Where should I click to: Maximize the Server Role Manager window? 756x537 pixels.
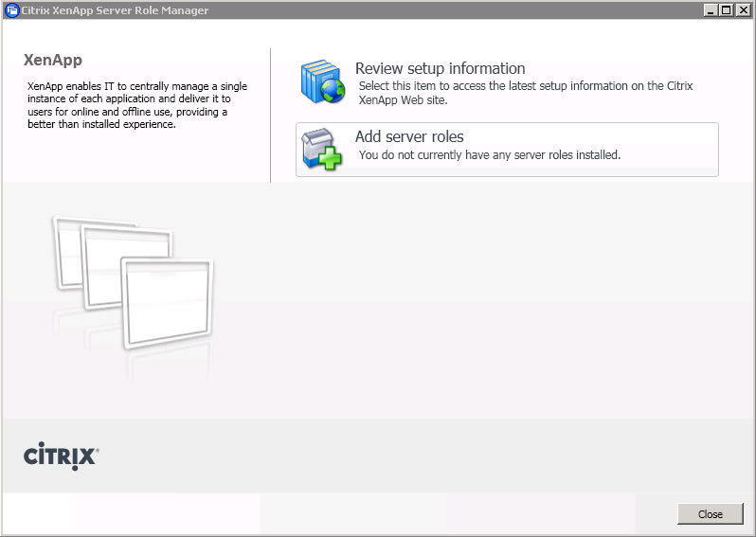coord(727,10)
